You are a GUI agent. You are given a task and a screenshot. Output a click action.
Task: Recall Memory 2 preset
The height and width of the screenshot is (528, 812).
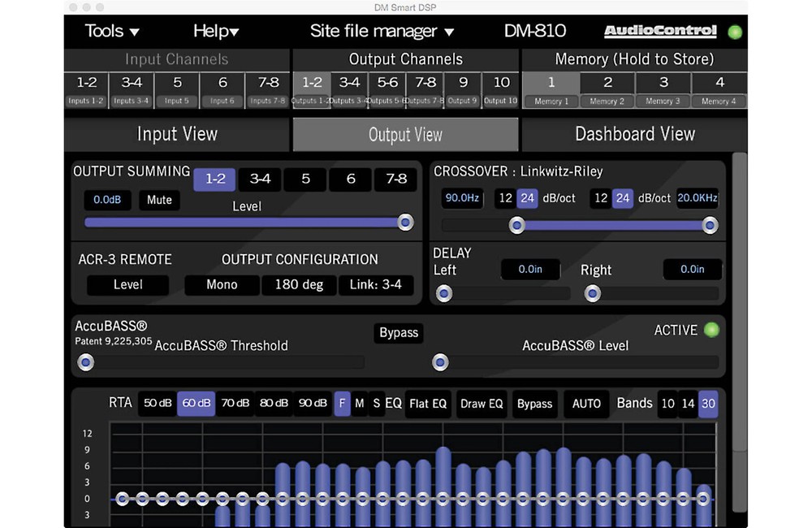(607, 90)
